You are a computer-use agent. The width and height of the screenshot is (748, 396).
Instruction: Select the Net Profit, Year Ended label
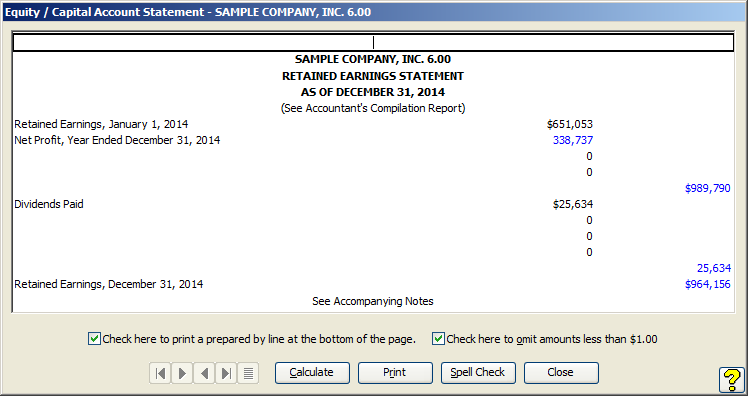[117, 140]
